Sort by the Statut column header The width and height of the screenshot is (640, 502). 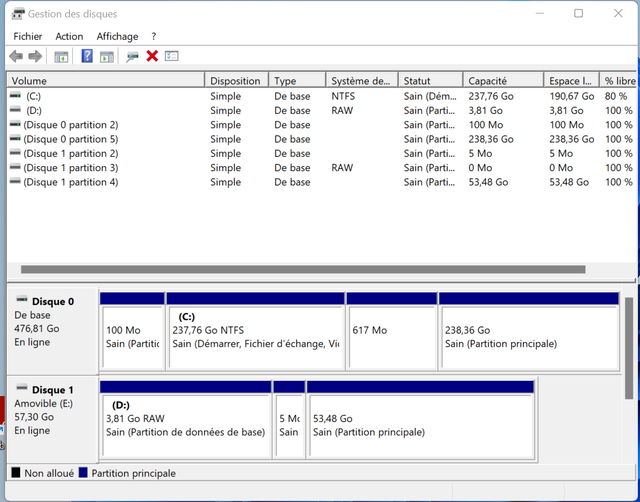click(x=431, y=80)
